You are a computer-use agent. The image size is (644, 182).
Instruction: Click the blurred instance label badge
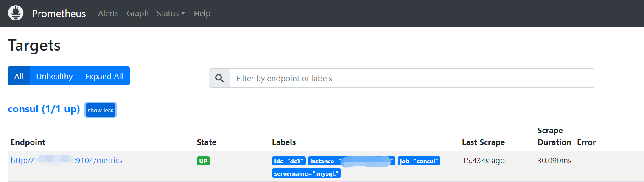click(x=352, y=161)
